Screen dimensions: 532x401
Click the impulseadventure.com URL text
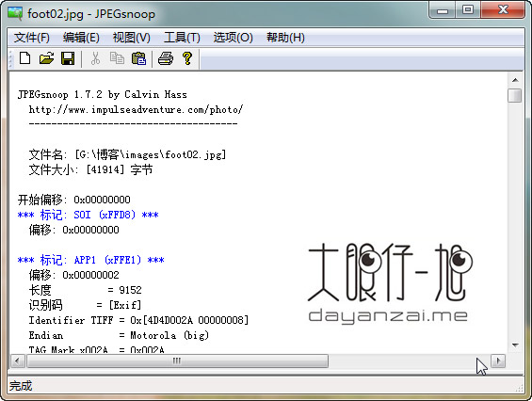(x=136, y=109)
